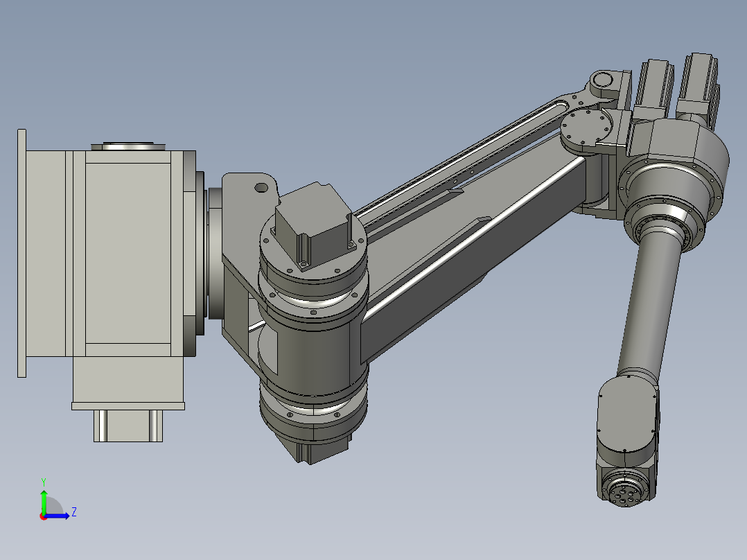
Task: Select the green Y axis arrow
Action: point(44,502)
